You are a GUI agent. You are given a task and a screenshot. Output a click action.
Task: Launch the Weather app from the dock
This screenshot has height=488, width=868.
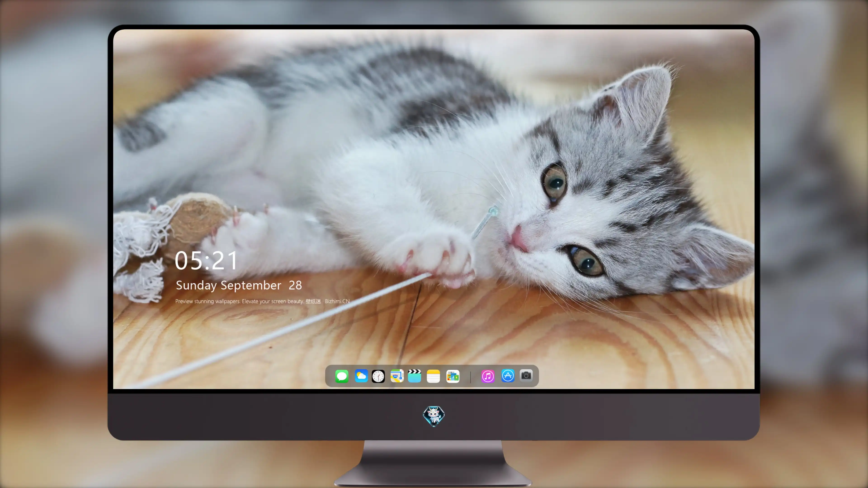coord(361,376)
